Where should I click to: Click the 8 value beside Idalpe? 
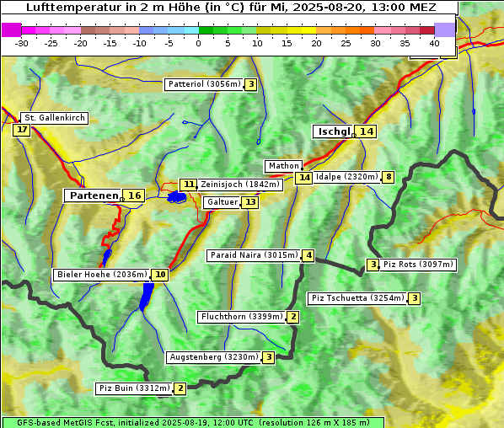pos(389,177)
